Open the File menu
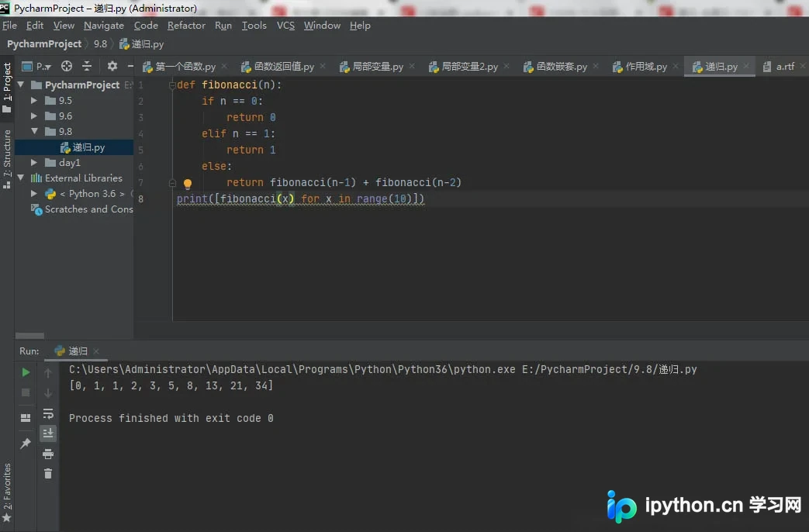 coord(9,26)
